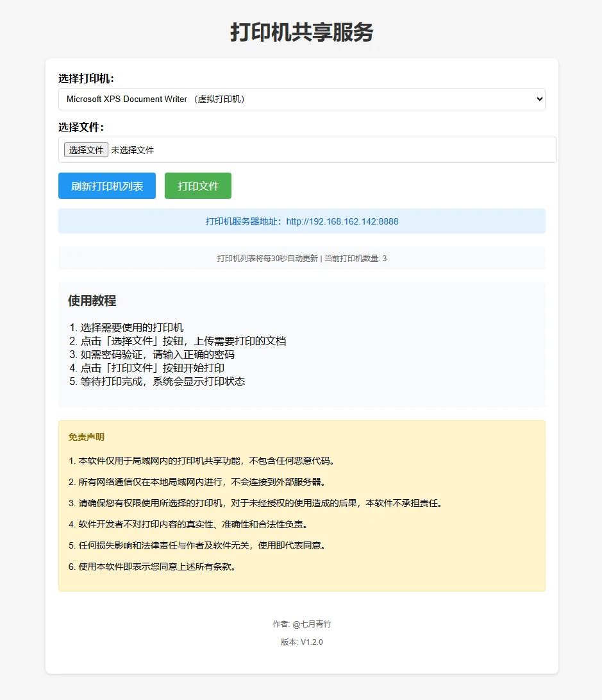602x700 pixels.
Task: Open the printer selection dropdown
Action: tap(301, 99)
